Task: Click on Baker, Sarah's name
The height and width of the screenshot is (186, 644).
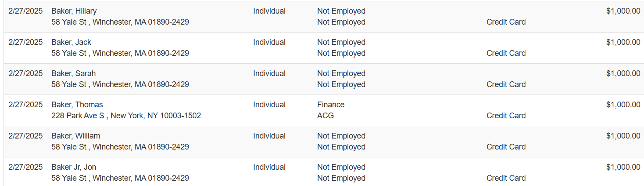Action: [73, 73]
